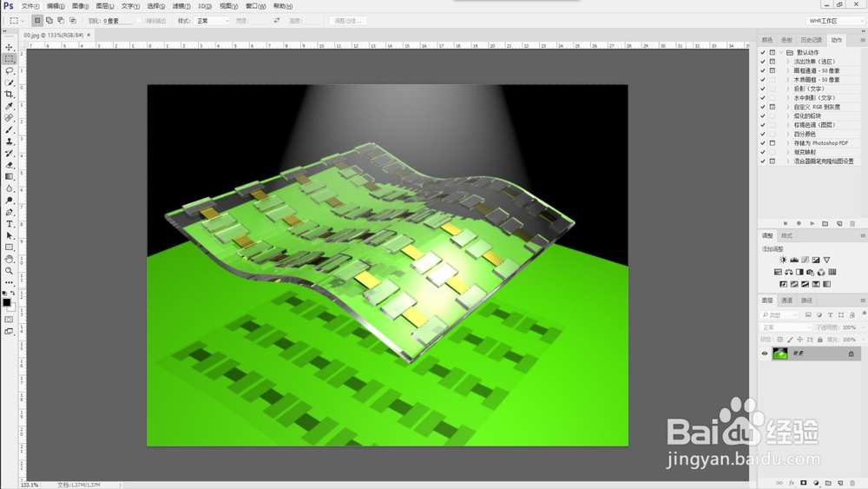Switch to the 路径 tab
Viewport: 868px width, 489px height.
[806, 301]
